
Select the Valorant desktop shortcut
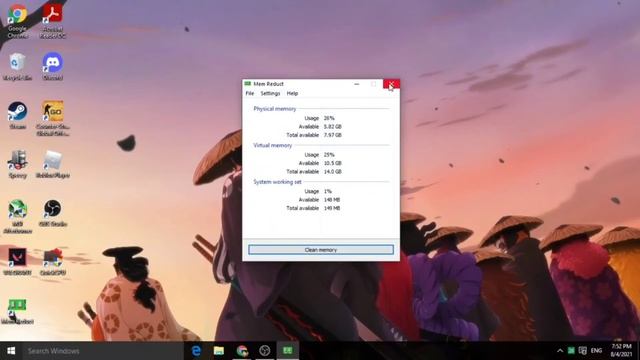tap(18, 262)
